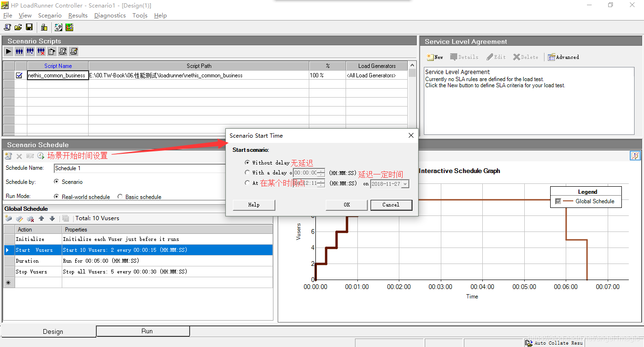
Task: Click the New Scenario toolbar icon
Action: point(8,27)
